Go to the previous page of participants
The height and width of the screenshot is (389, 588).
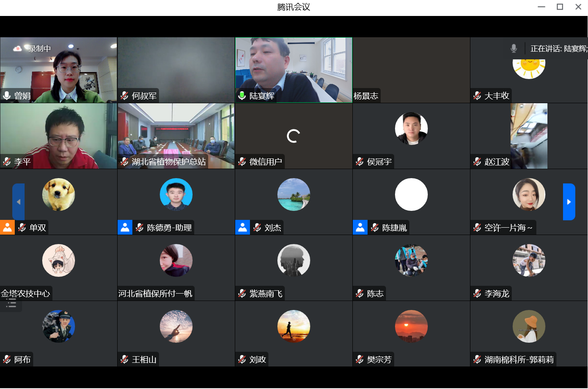pyautogui.click(x=18, y=202)
